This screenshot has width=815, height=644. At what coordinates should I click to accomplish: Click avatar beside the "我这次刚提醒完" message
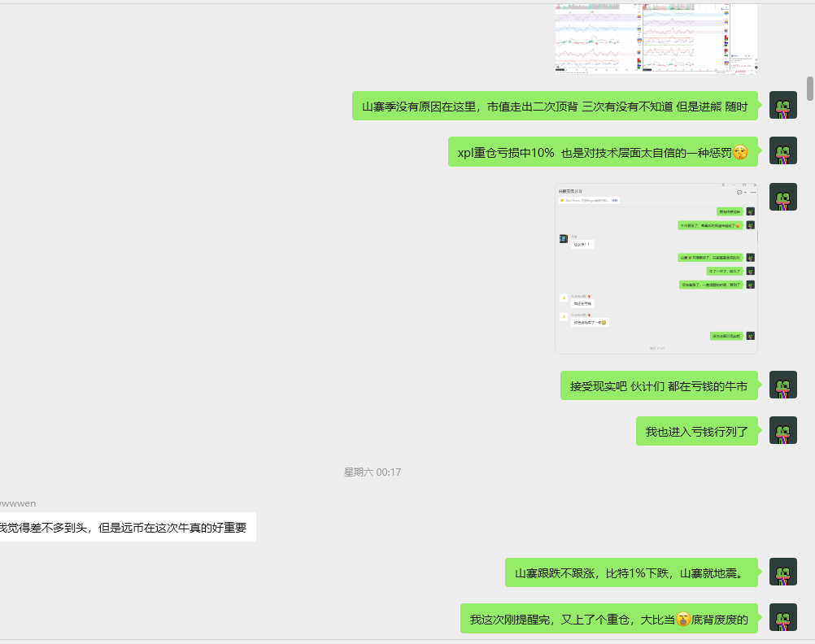tap(782, 618)
